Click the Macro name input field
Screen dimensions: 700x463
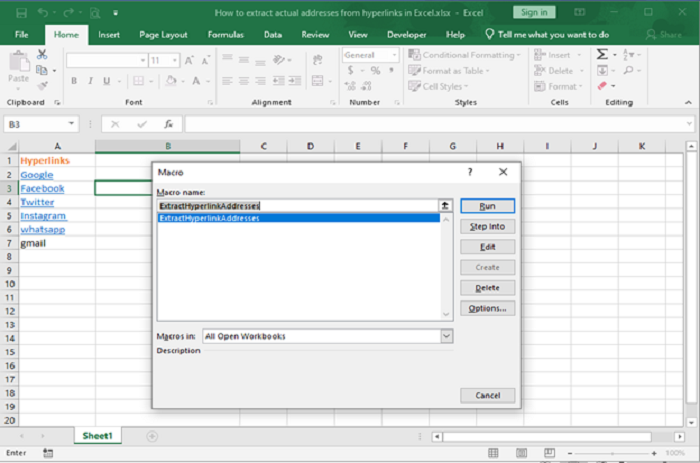pos(298,206)
